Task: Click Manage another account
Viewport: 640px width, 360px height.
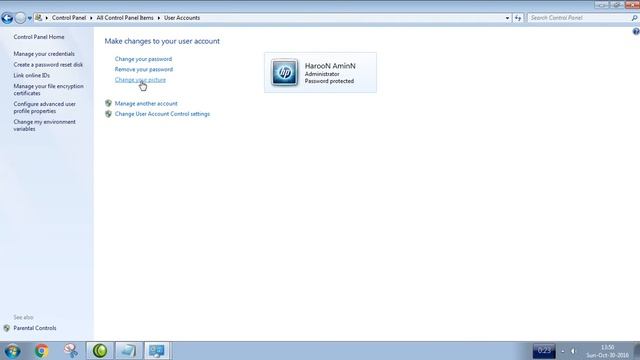Action: pos(146,104)
